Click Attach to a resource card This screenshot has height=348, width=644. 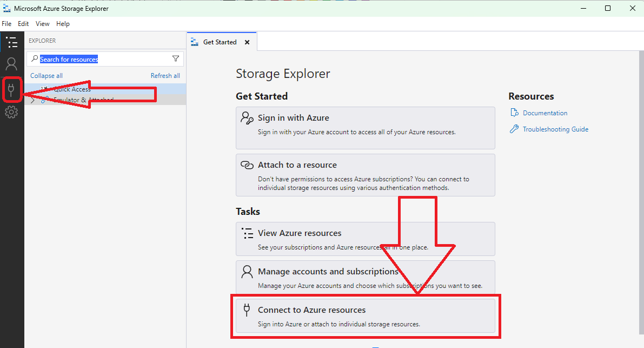(365, 175)
